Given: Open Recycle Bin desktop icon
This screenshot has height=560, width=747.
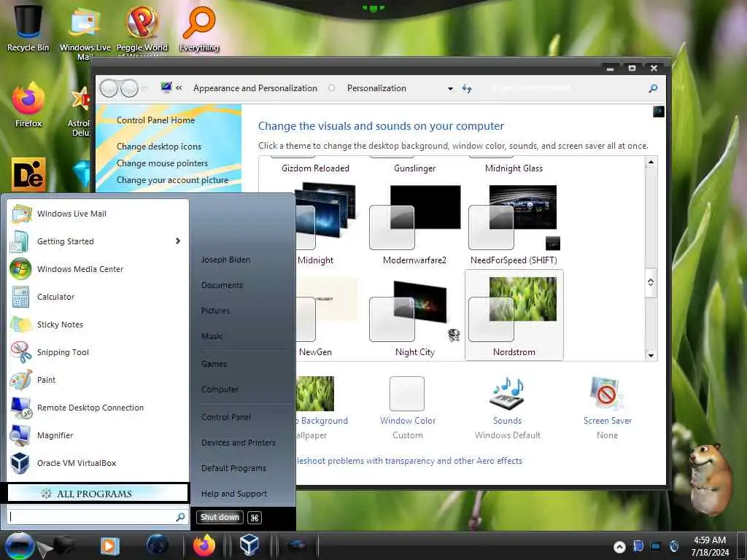Looking at the screenshot, I should coord(28,28).
